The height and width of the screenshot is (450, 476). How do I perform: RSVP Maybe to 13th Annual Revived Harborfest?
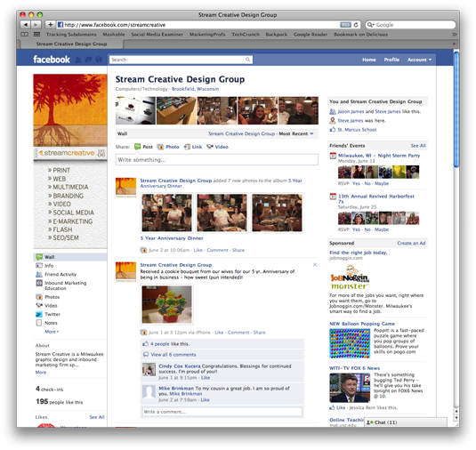click(x=382, y=229)
